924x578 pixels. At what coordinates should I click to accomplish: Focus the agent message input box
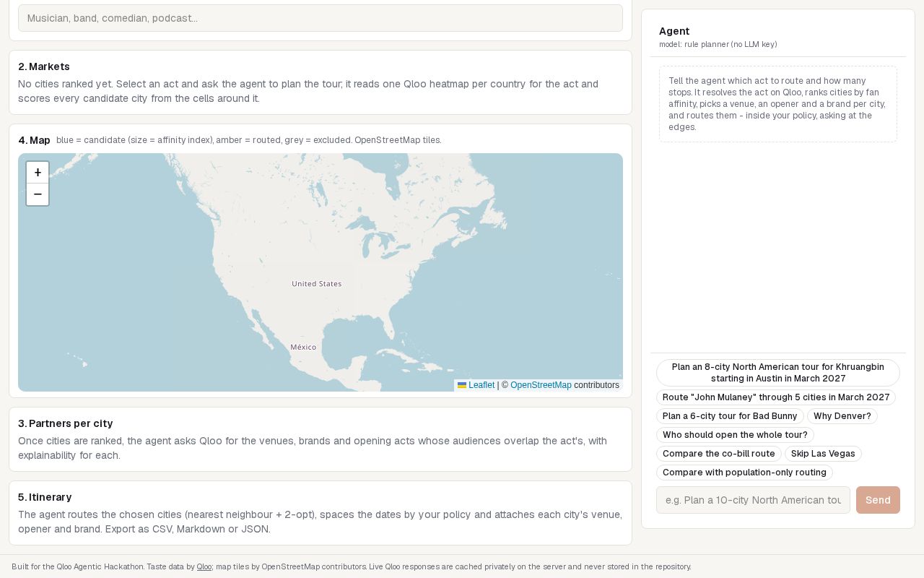coord(753,500)
